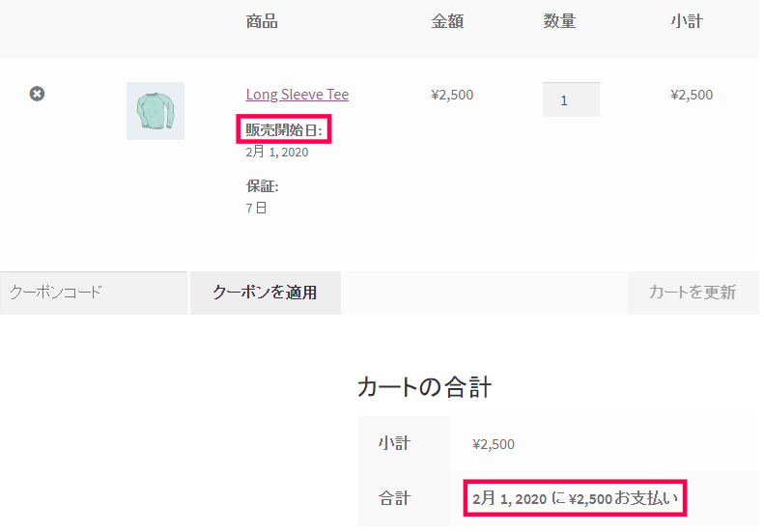Click the ¥2,500 unit price
Screen dimensions: 764x532
pos(452,95)
